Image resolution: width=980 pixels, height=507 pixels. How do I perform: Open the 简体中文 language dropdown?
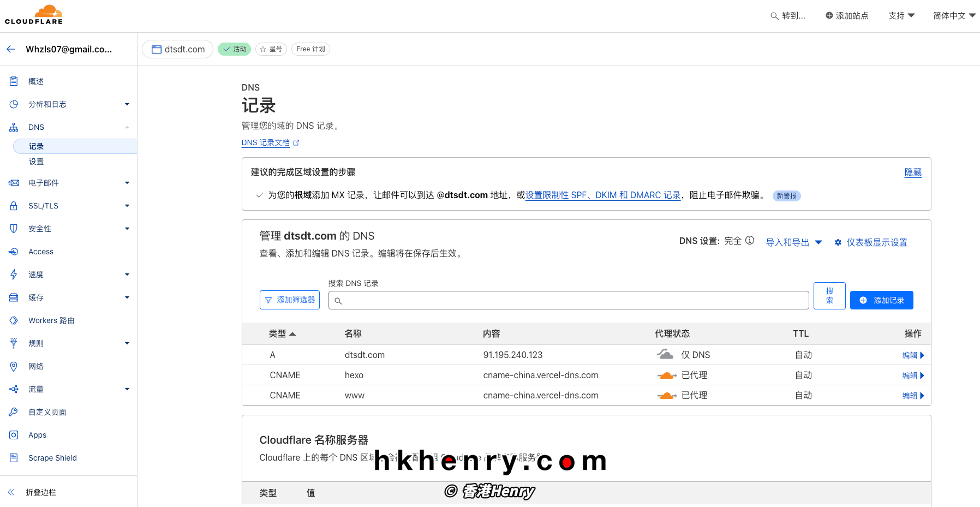[x=953, y=16]
